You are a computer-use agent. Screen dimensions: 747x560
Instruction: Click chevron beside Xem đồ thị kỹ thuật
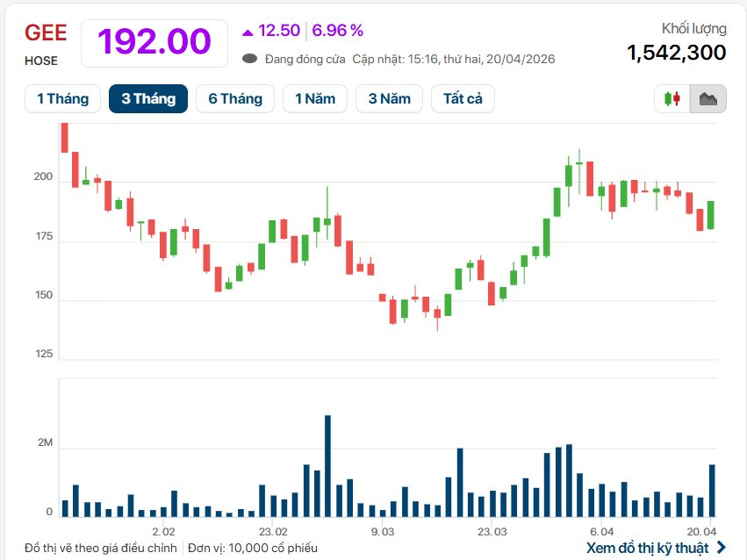click(722, 548)
